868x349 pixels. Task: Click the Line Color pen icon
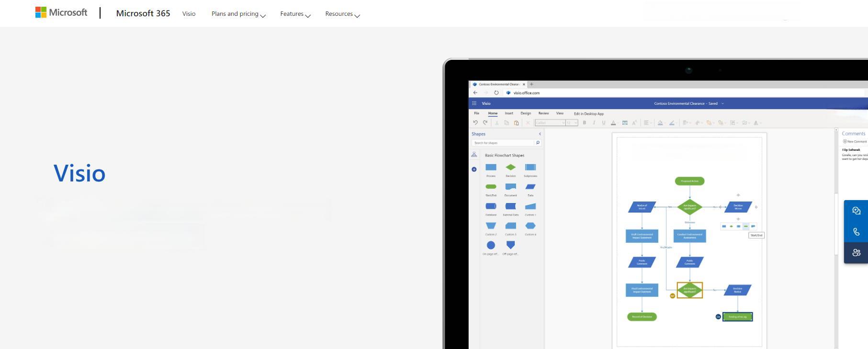672,123
